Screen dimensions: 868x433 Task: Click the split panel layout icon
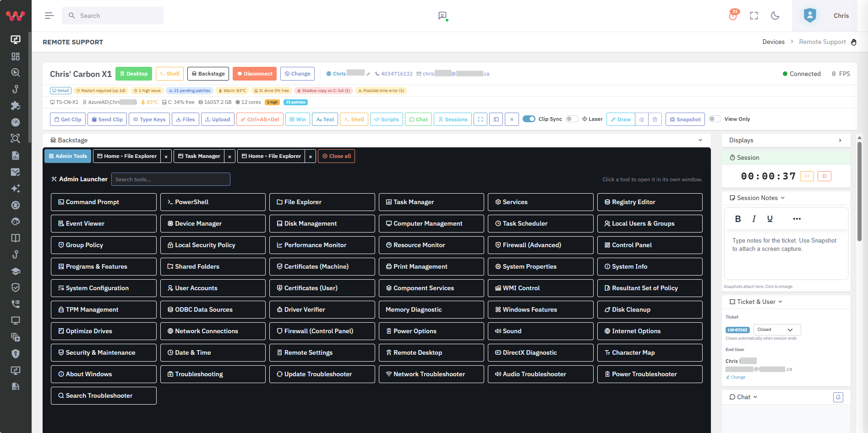click(496, 119)
